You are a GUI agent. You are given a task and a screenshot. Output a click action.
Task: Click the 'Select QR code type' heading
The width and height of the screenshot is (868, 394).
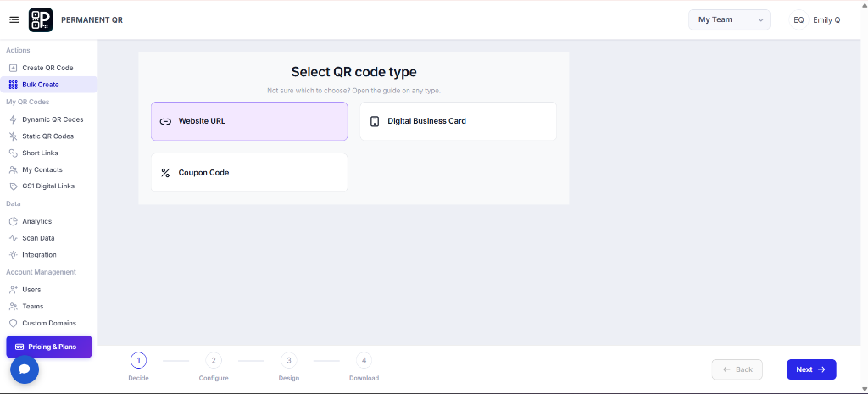coord(353,72)
